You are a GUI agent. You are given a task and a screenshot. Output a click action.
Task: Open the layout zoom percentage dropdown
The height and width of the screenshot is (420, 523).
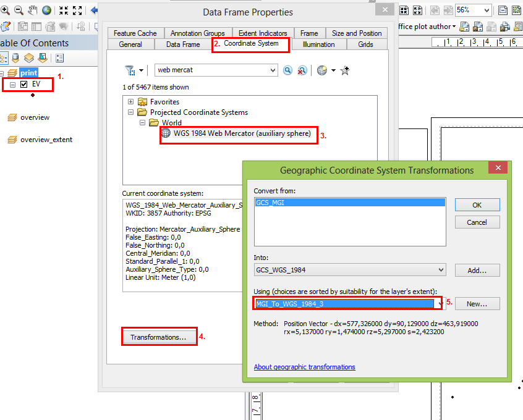487,10
